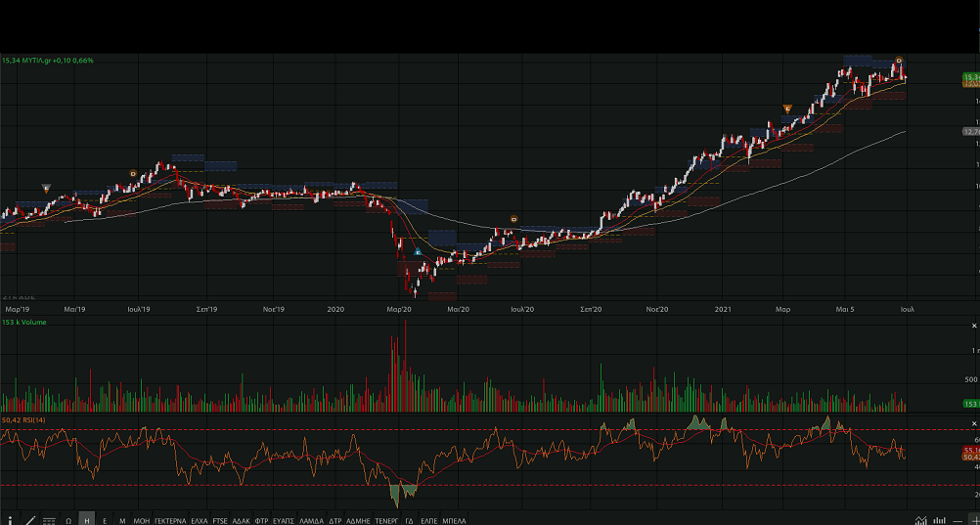
Task: Switch chart style with the bar chart icon
Action: pyautogui.click(x=939, y=520)
